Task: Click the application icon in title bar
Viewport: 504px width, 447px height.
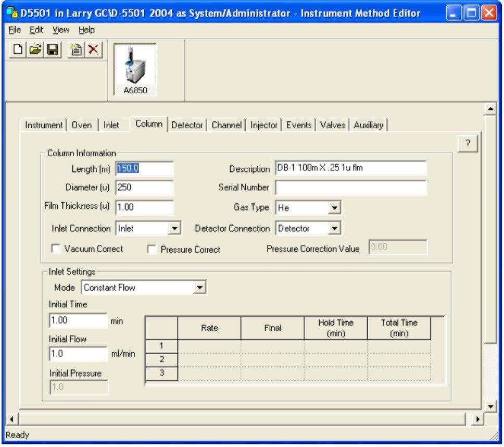Action: coord(11,13)
